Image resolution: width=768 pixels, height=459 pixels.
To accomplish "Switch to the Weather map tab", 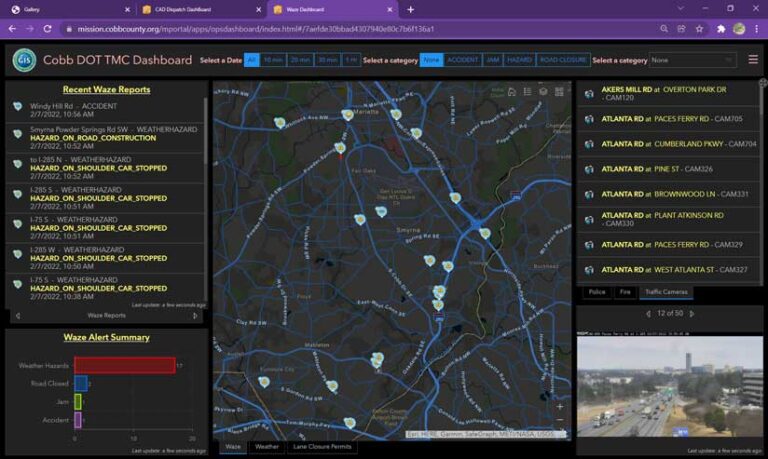I will tap(267, 447).
